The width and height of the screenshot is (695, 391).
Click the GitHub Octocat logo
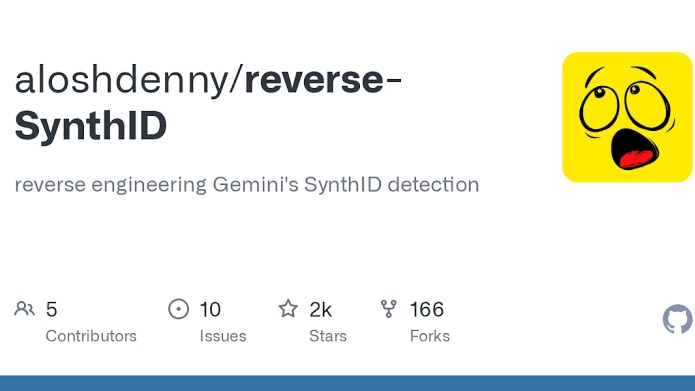(x=678, y=319)
